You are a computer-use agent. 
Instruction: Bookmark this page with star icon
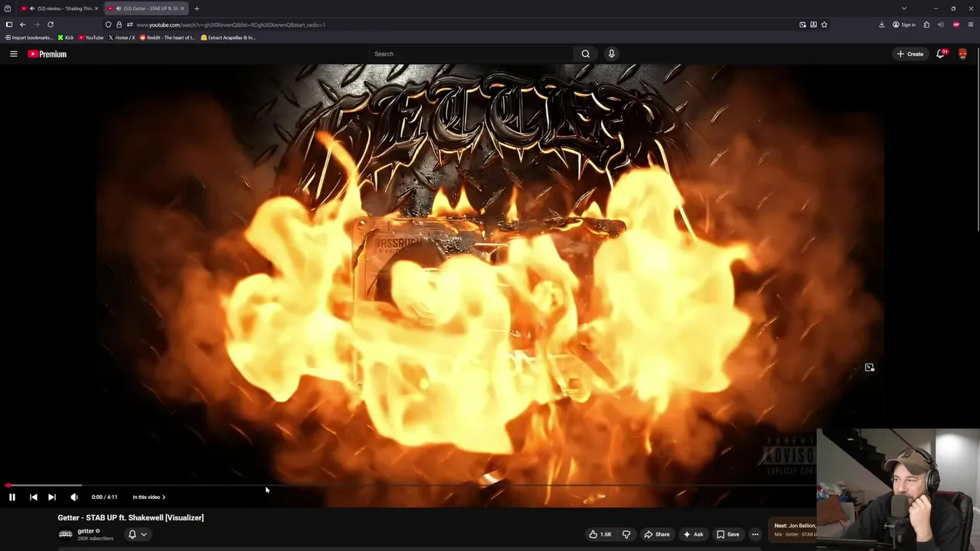[824, 24]
